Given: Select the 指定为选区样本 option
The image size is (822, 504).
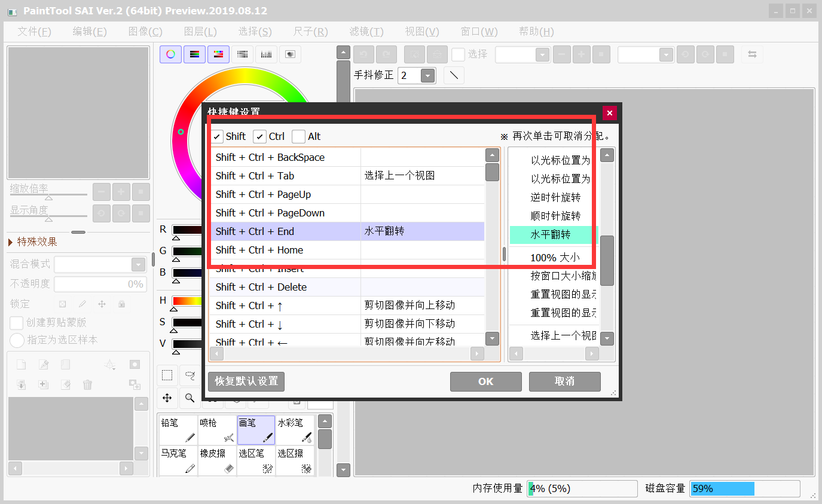Looking at the screenshot, I should coord(17,340).
